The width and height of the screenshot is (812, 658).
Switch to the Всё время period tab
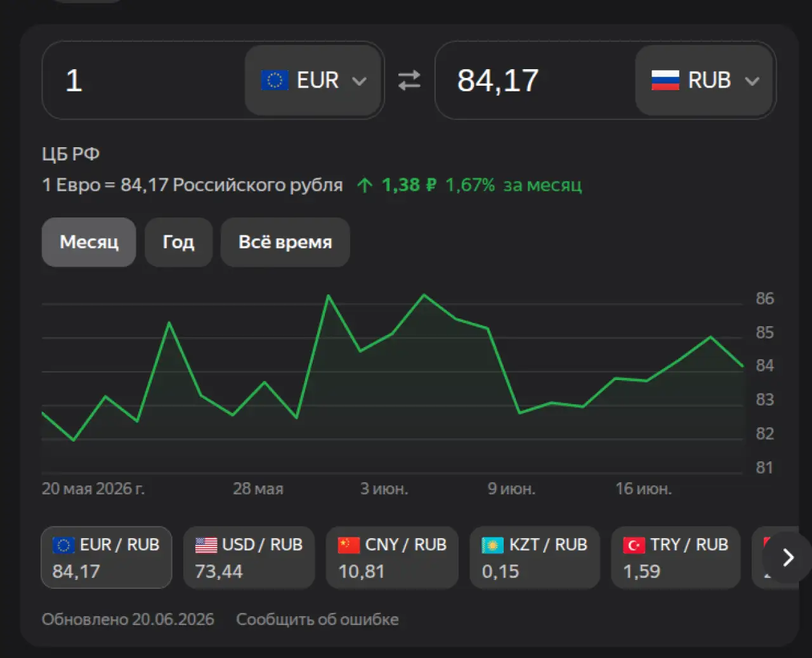pyautogui.click(x=285, y=242)
